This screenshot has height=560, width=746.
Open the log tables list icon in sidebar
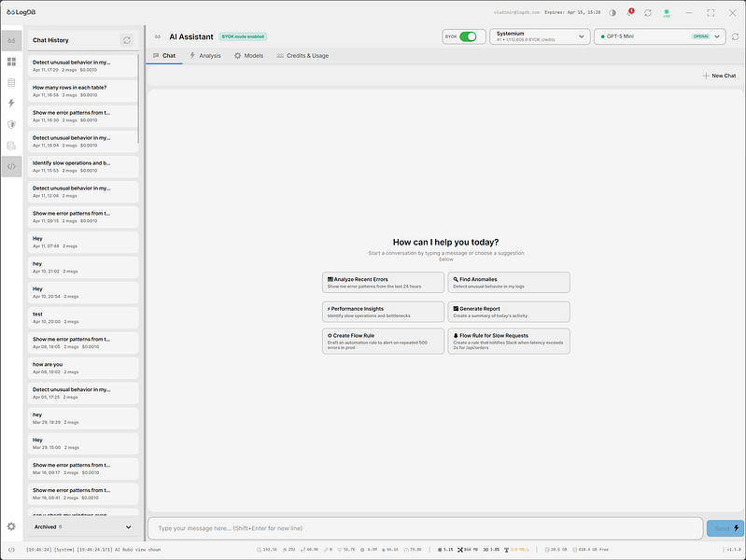11,83
